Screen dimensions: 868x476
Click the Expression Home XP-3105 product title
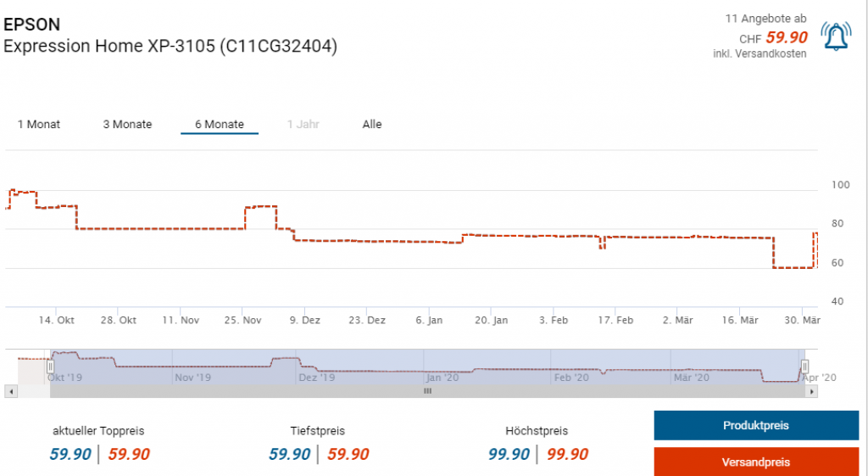click(x=170, y=47)
